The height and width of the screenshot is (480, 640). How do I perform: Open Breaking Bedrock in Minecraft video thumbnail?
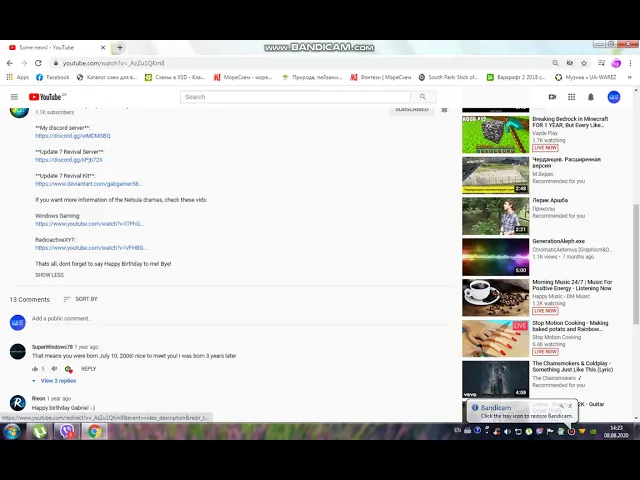(496, 135)
